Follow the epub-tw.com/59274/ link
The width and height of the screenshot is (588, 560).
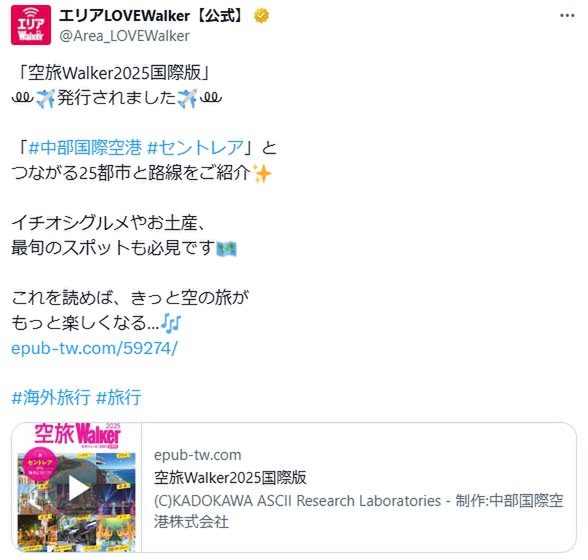coord(94,348)
